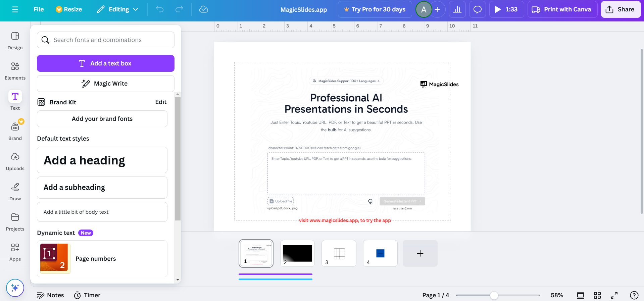This screenshot has height=301, width=644.
Task: Click the Page 1 / 4 indicator
Action: pos(436,295)
